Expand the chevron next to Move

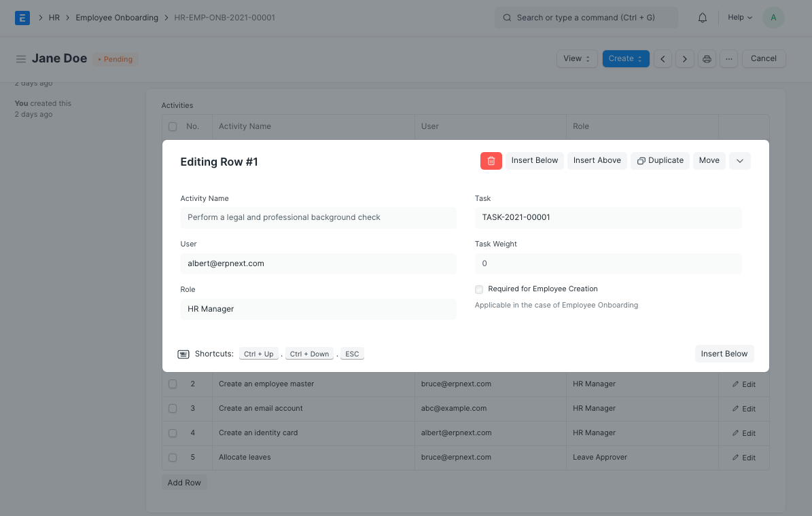pyautogui.click(x=740, y=160)
